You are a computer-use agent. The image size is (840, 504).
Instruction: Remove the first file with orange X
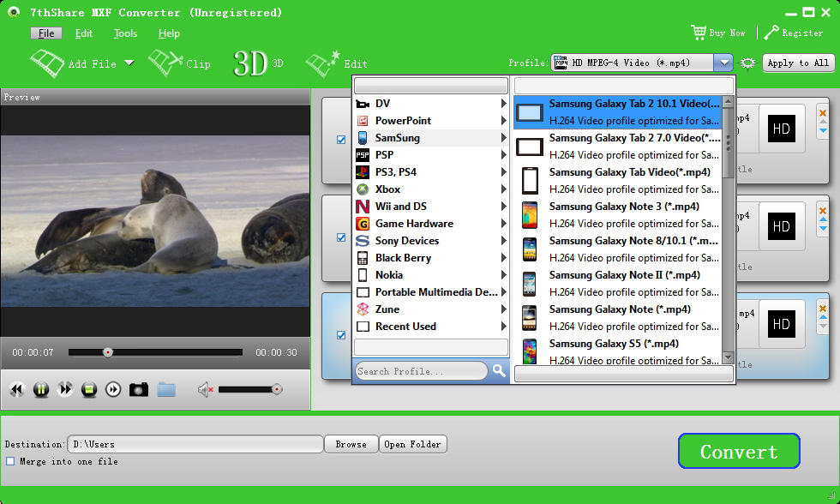pyautogui.click(x=823, y=113)
